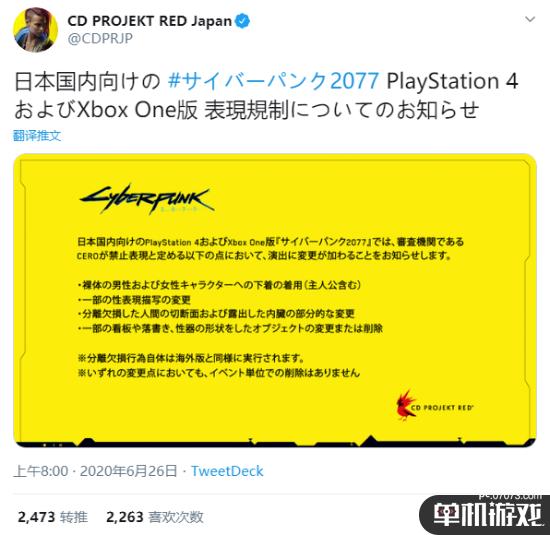
Task: Click the 上午8:00 timestamp
Action: 41,471
